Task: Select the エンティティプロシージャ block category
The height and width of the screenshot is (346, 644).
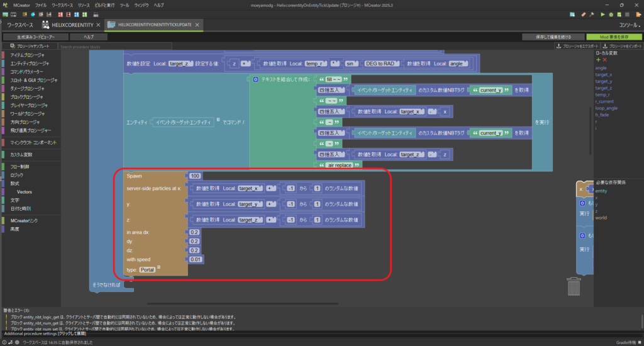Action: pyautogui.click(x=29, y=64)
